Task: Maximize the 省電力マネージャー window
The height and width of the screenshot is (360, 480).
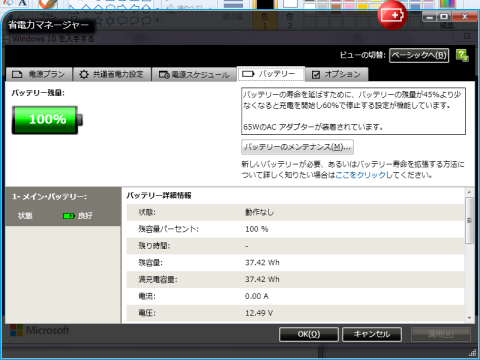Action: pyautogui.click(x=444, y=17)
